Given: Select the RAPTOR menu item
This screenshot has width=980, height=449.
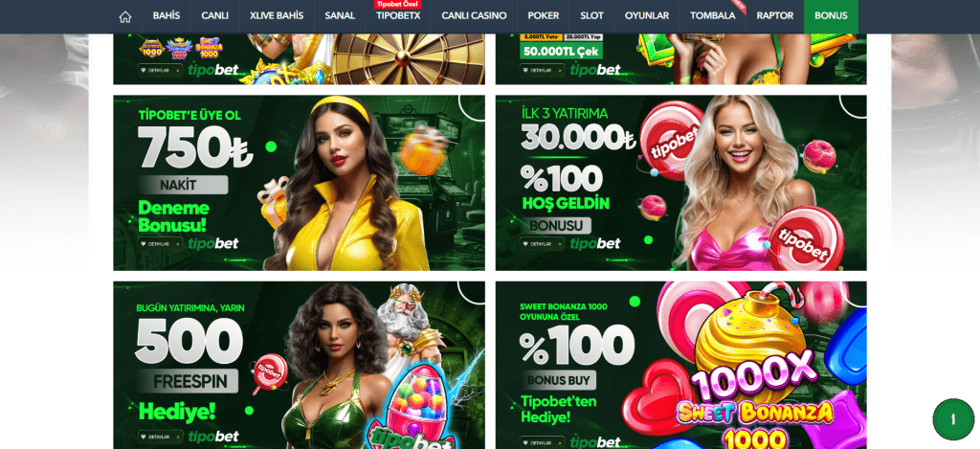Looking at the screenshot, I should [x=775, y=16].
